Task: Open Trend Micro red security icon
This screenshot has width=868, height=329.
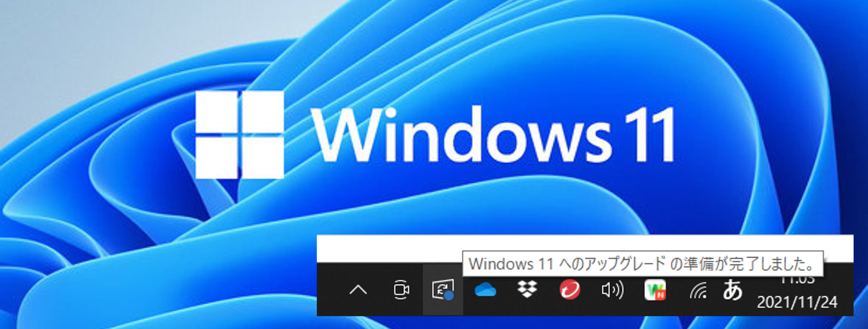Action: coord(570,290)
